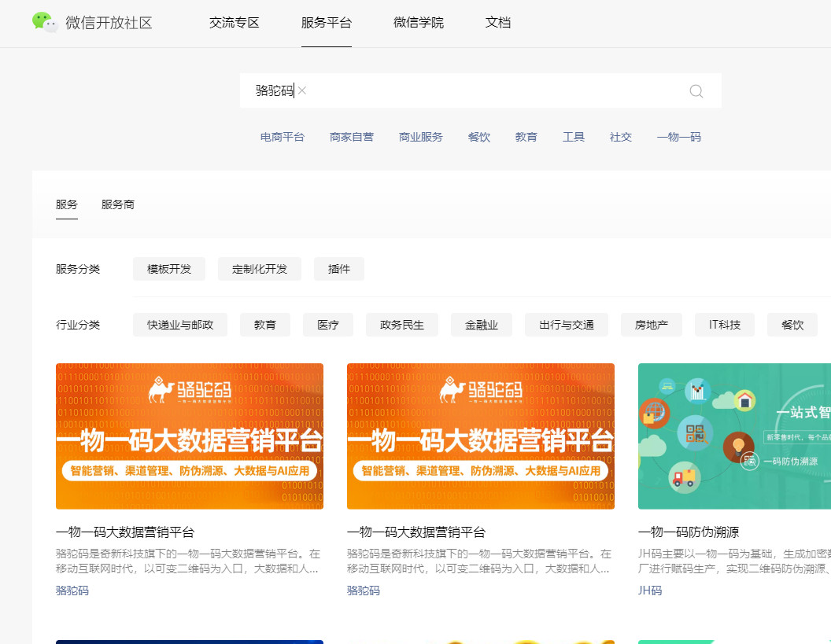Click the 教育 link below the search box
Image resolution: width=831 pixels, height=644 pixels.
coord(526,137)
